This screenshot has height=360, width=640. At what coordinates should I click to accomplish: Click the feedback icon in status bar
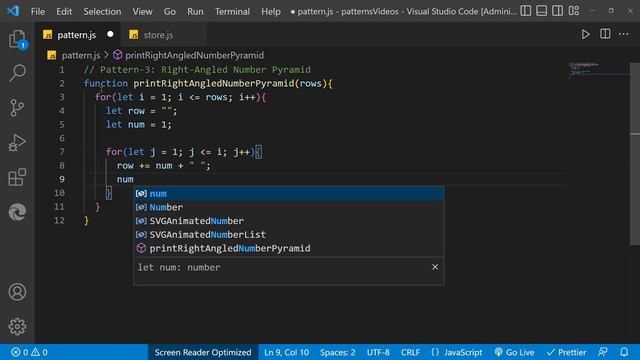(x=603, y=352)
